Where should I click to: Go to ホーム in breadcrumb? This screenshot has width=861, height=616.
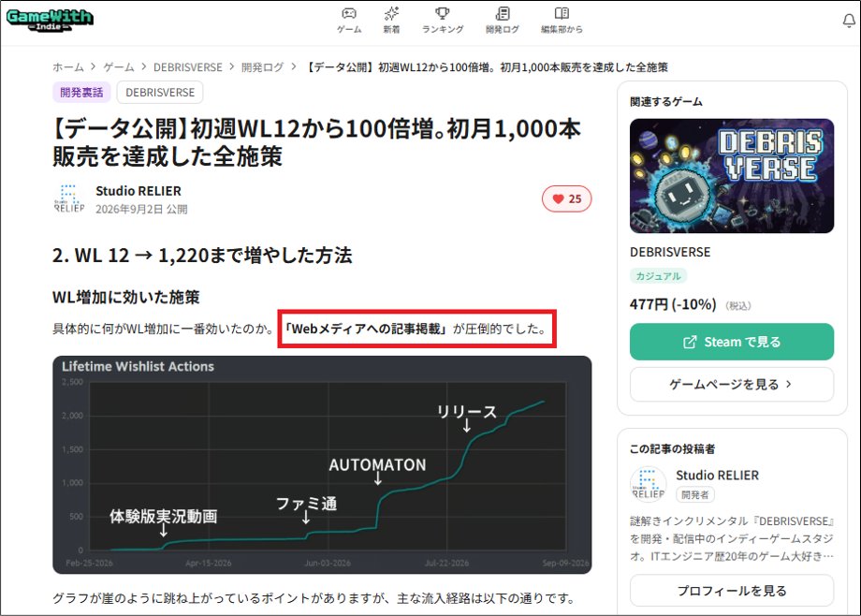(x=68, y=67)
